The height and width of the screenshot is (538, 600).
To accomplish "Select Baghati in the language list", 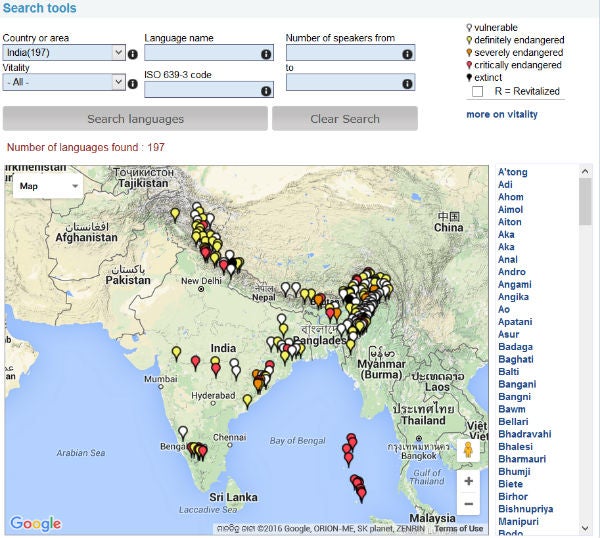I will click(516, 359).
